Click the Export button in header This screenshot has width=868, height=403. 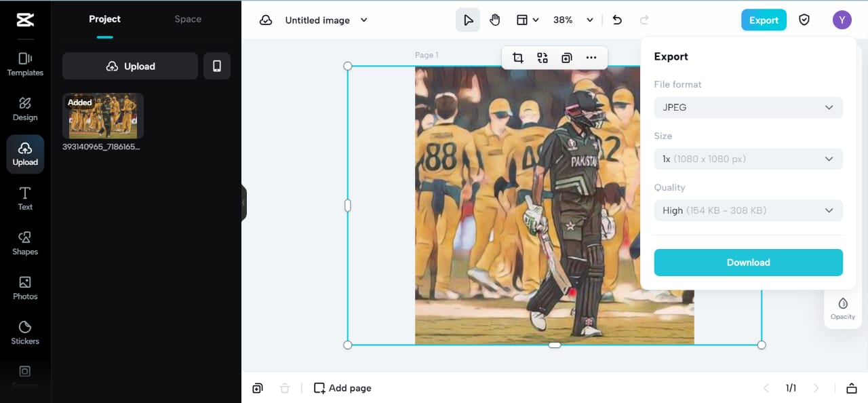(764, 20)
